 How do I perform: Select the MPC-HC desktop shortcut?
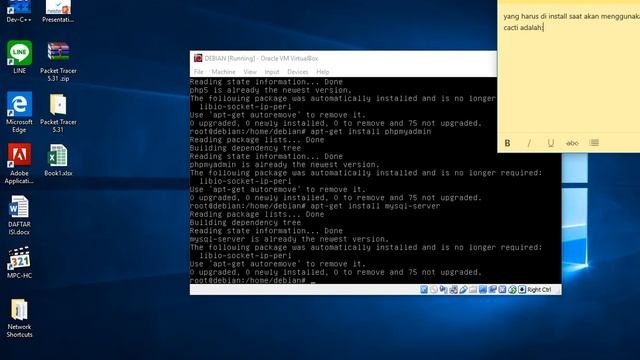pyautogui.click(x=19, y=262)
